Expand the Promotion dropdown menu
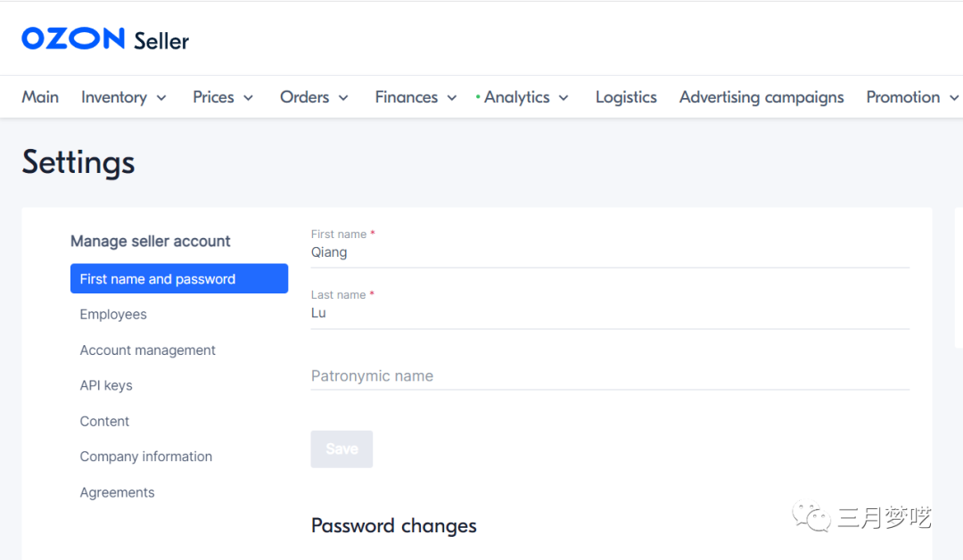This screenshot has width=963, height=560. (x=911, y=97)
